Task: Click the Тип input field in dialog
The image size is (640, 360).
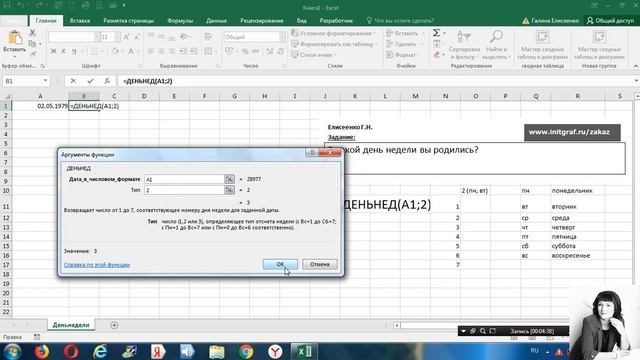Action: click(184, 190)
